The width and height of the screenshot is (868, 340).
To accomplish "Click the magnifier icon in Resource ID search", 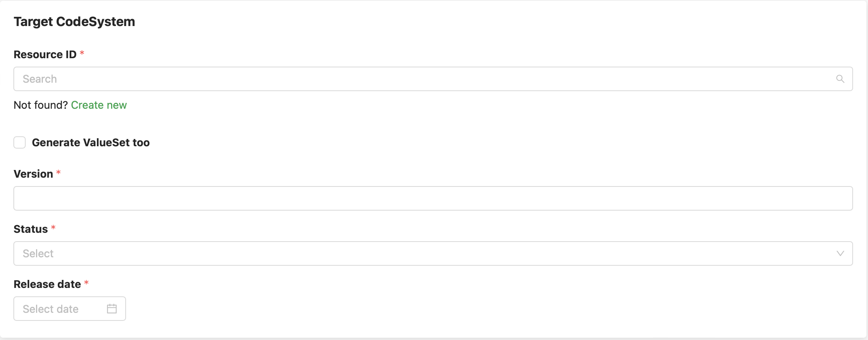I will [840, 79].
